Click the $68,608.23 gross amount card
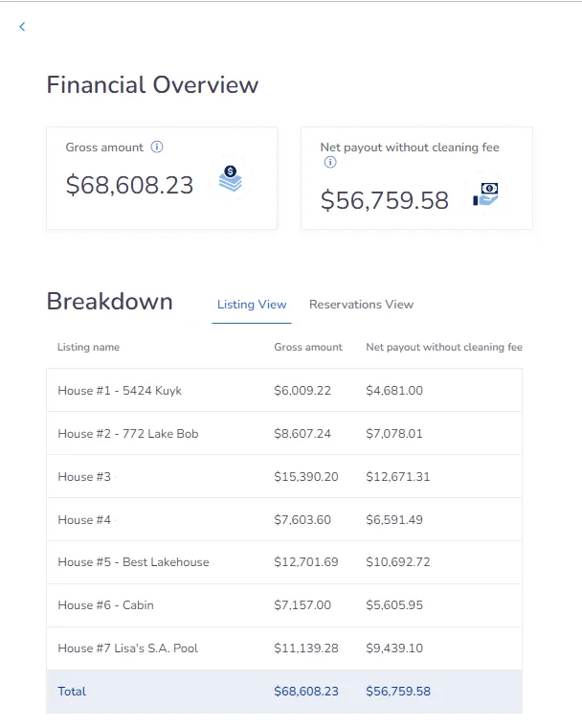 [x=130, y=185]
